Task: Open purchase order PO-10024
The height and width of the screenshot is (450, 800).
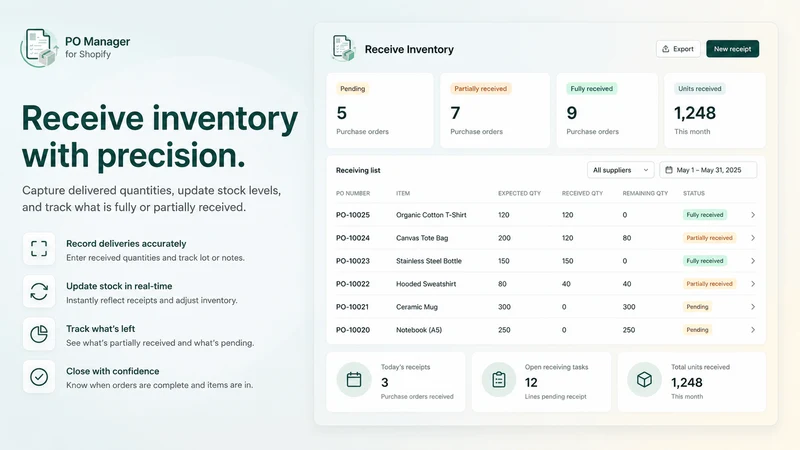Action: click(x=353, y=238)
